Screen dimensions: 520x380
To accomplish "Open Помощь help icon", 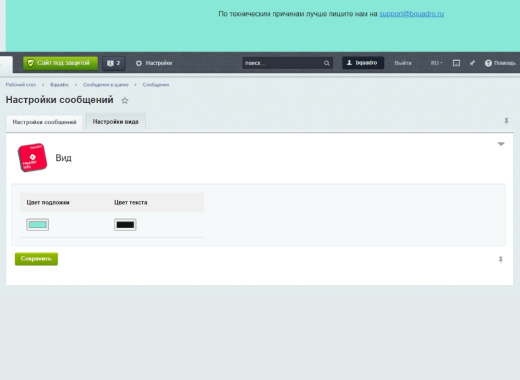I will pyautogui.click(x=500, y=63).
